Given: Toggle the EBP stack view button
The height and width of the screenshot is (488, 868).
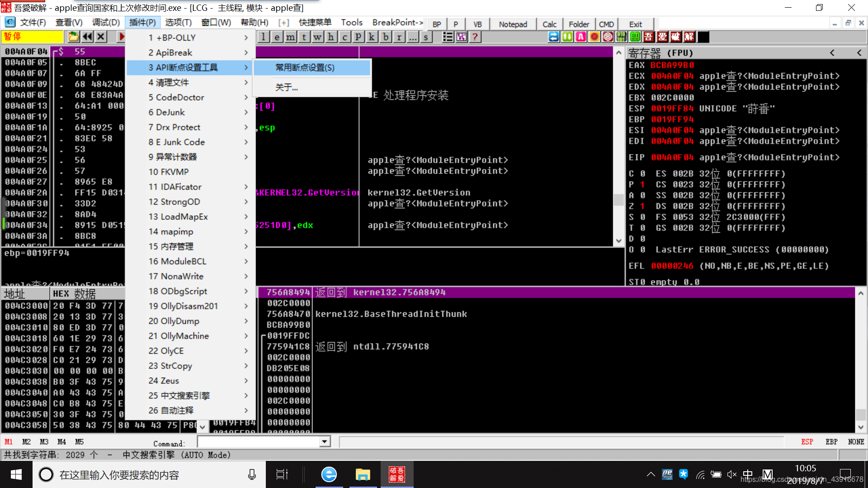Looking at the screenshot, I should pos(831,442).
